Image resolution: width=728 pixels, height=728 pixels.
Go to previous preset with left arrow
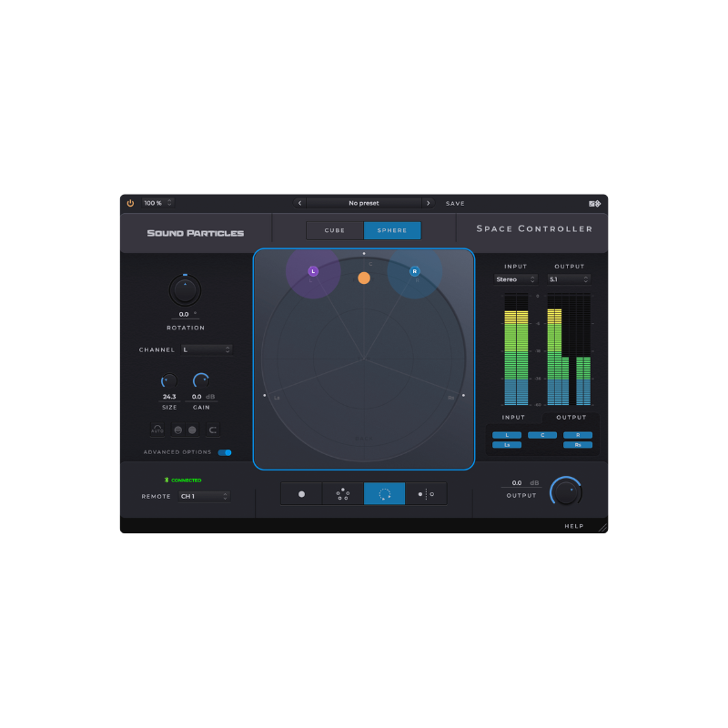(300, 203)
